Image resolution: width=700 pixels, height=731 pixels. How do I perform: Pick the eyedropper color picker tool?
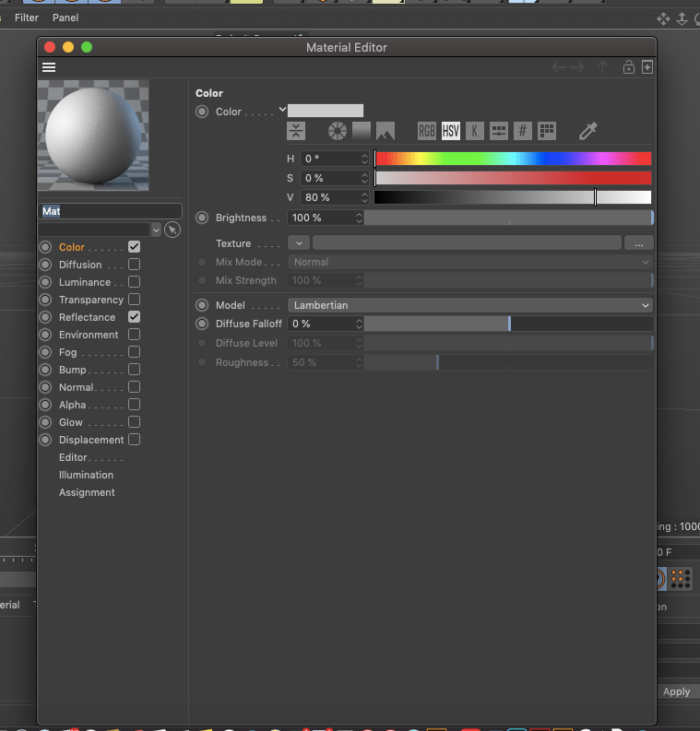(x=587, y=131)
